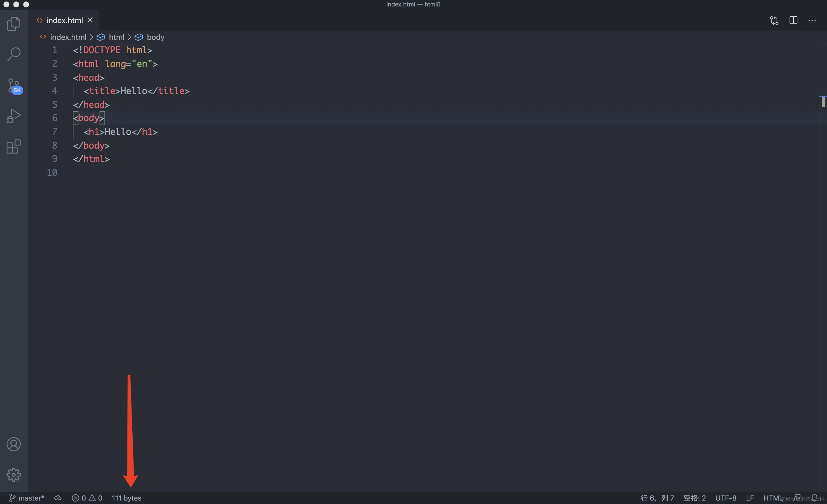
Task: Expand the html breadcrumb item
Action: click(116, 37)
